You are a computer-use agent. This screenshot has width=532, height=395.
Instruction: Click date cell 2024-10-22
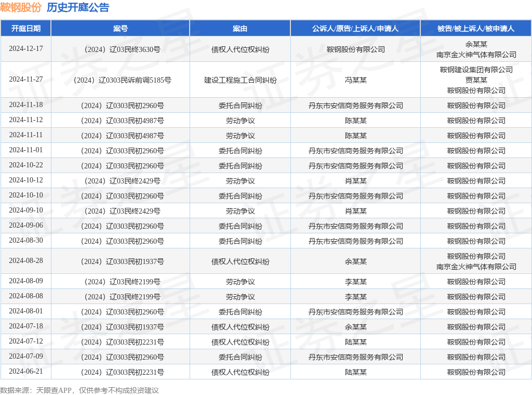tap(26, 165)
